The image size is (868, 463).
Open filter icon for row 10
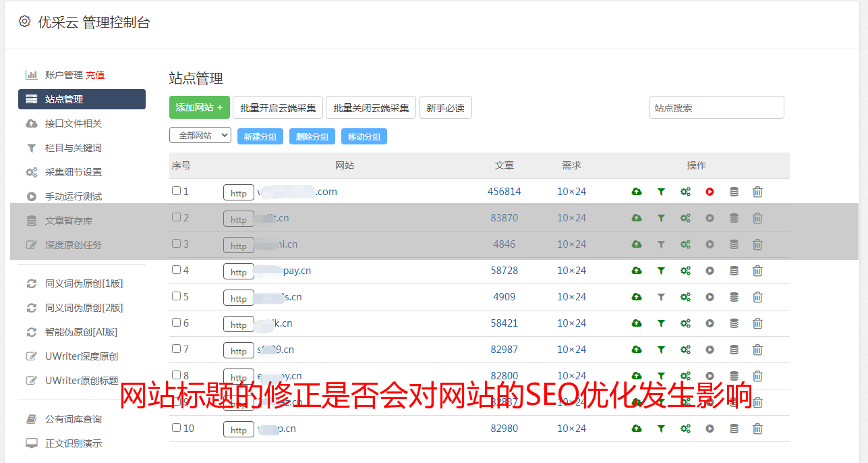point(661,429)
